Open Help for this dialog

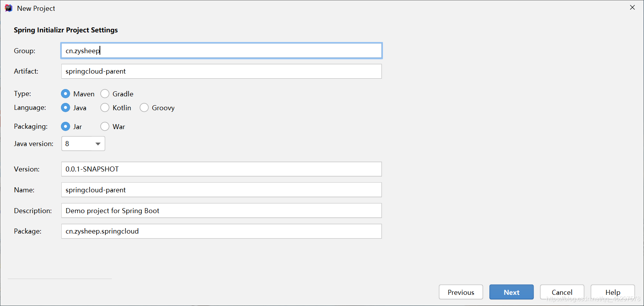coord(612,292)
